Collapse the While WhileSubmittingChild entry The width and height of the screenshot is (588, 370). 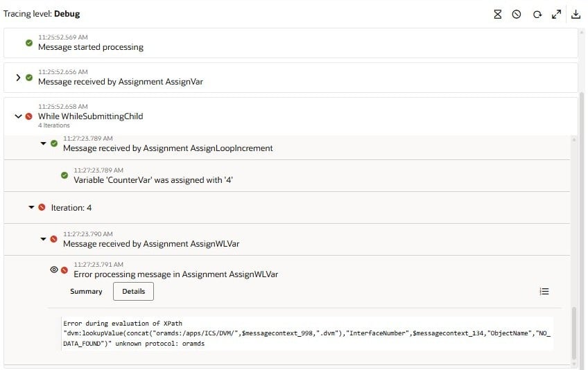tap(19, 116)
